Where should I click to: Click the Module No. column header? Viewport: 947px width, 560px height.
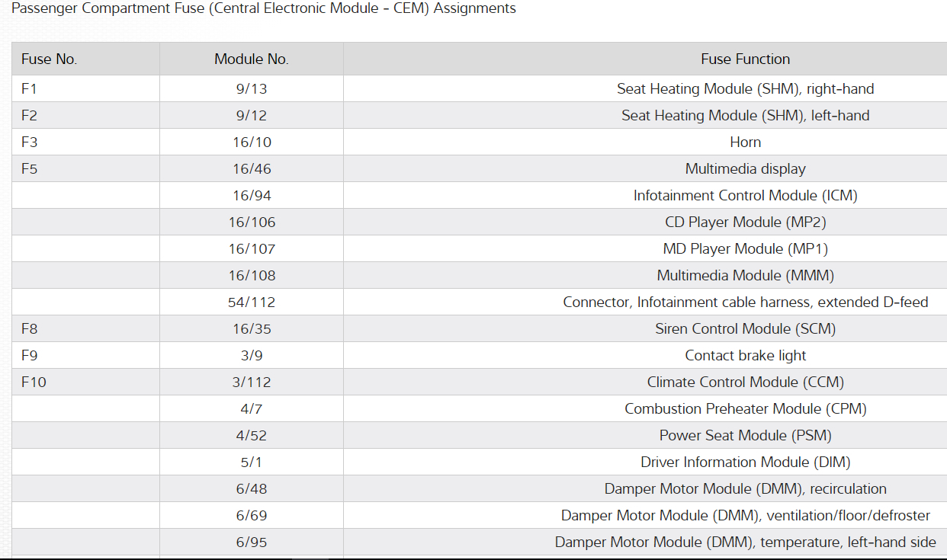[252, 59]
